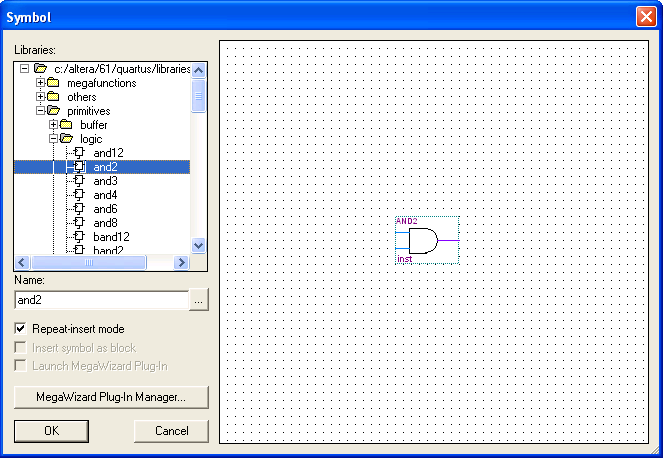This screenshot has width=663, height=458.
Task: Pick the and6 primitive icon
Action: (x=80, y=209)
